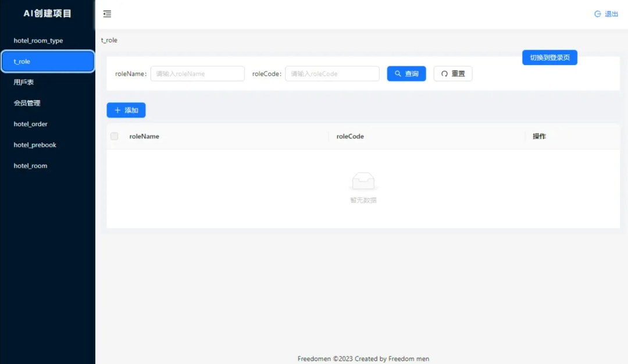This screenshot has width=628, height=364.
Task: Toggle the select-all checkbox in the table header
Action: pyautogui.click(x=114, y=135)
